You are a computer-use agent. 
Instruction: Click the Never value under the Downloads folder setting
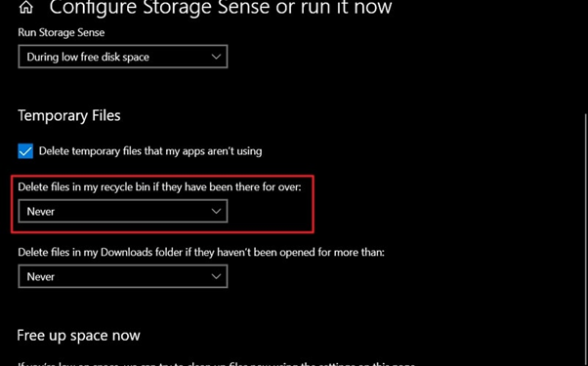click(40, 277)
